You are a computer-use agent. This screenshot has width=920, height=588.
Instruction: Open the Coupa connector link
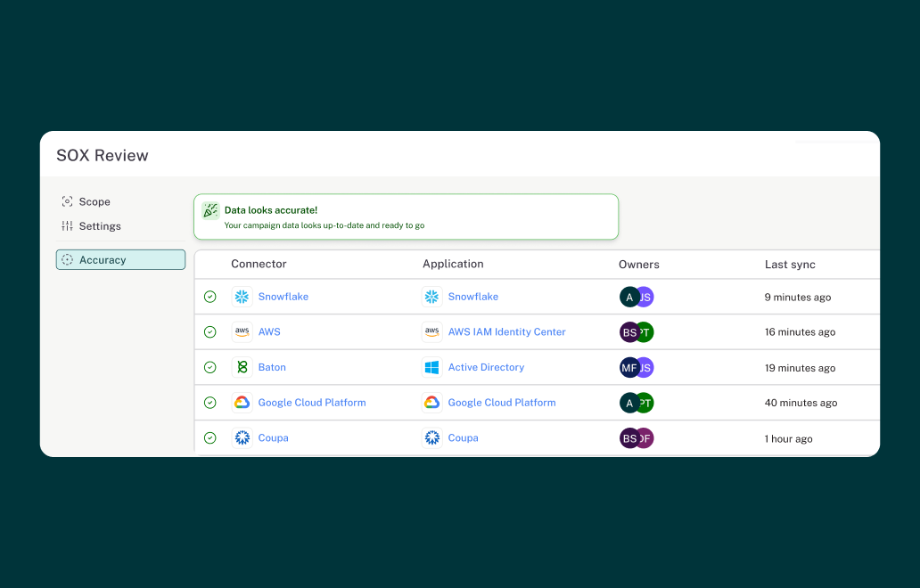pyautogui.click(x=274, y=438)
